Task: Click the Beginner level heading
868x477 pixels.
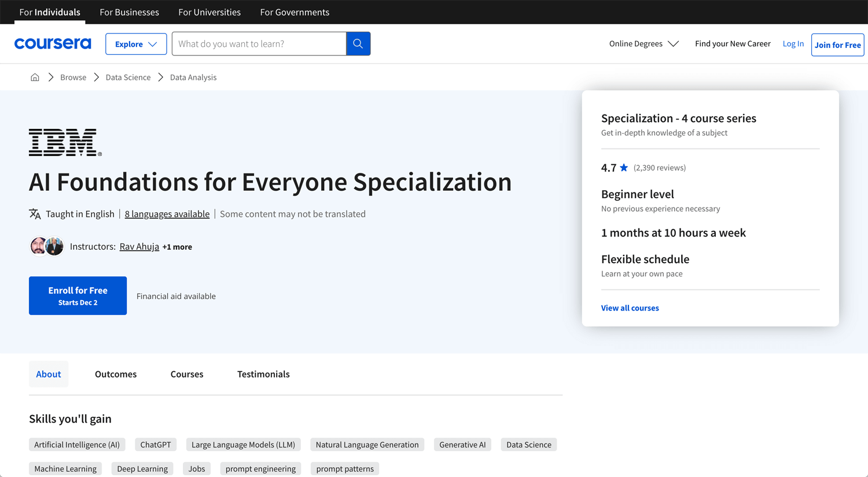Action: (x=637, y=194)
